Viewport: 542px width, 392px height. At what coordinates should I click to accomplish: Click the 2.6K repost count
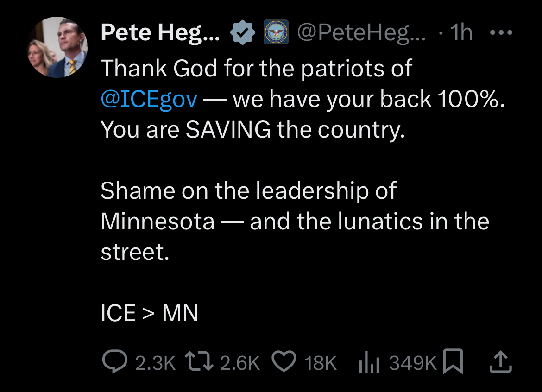[239, 363]
